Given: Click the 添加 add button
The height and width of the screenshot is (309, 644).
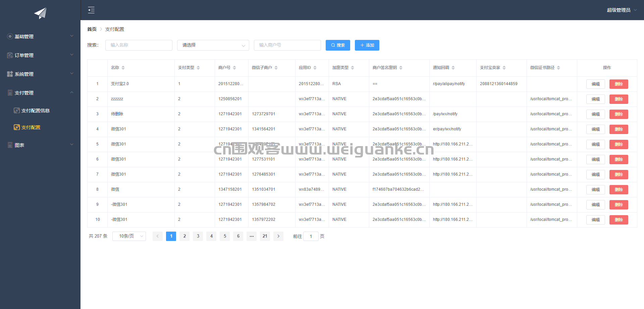Looking at the screenshot, I should pos(367,45).
